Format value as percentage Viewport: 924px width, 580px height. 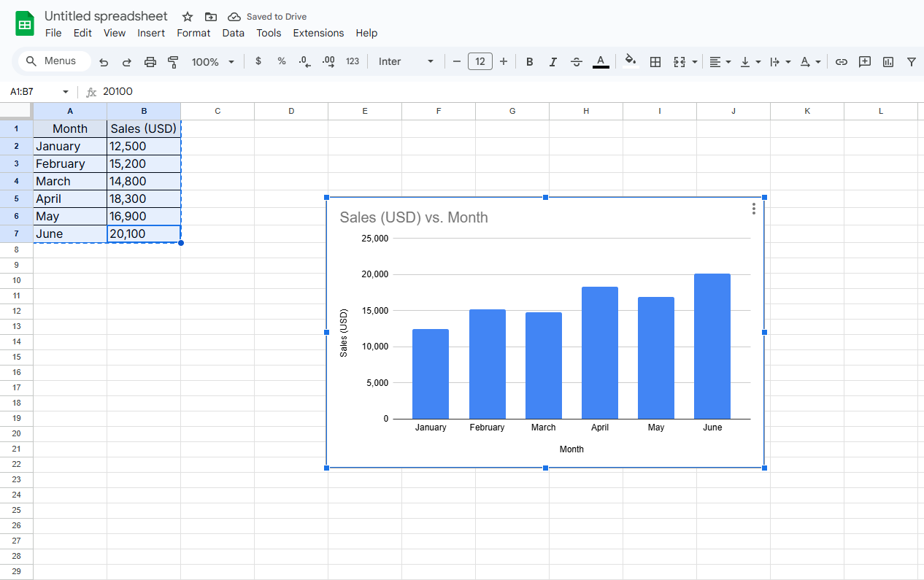tap(282, 61)
